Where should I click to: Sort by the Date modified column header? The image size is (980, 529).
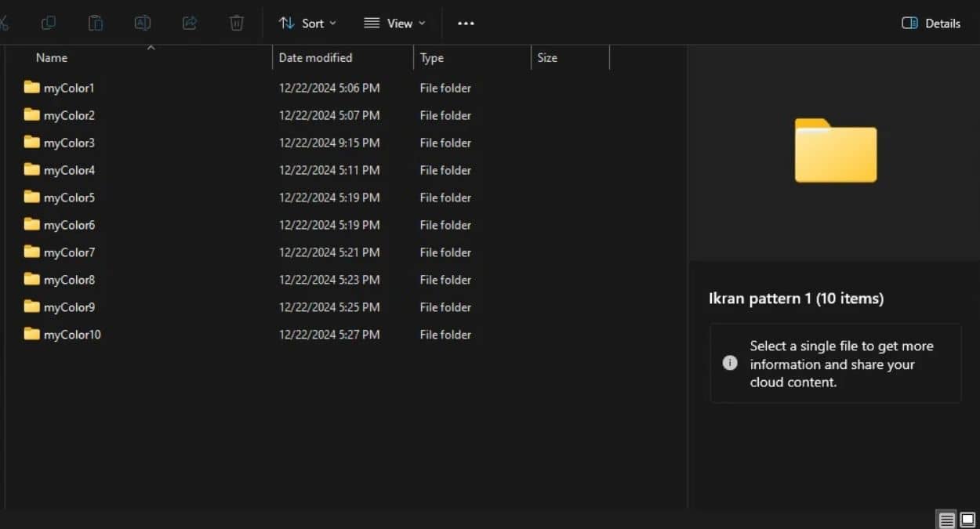(x=315, y=57)
